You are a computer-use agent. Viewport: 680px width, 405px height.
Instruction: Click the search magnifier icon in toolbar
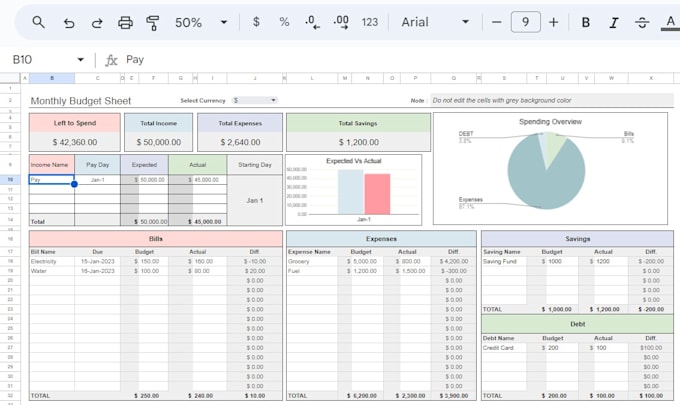tap(38, 22)
